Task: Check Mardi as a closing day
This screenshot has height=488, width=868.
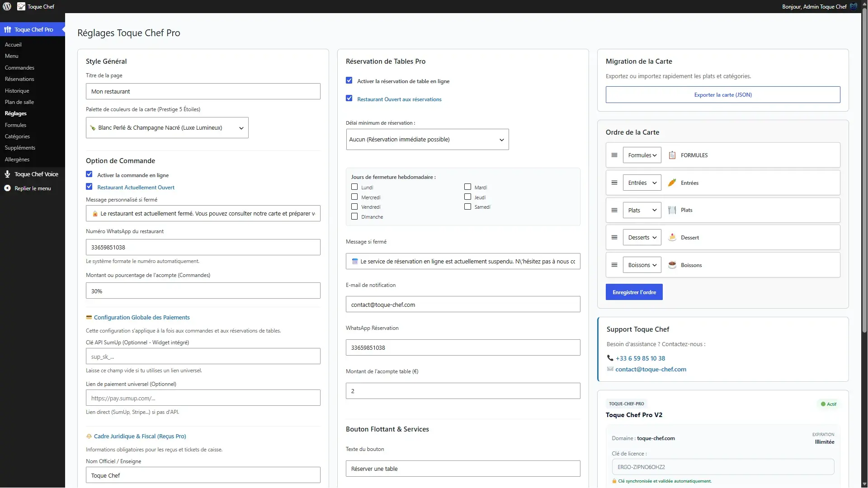Action: [467, 187]
